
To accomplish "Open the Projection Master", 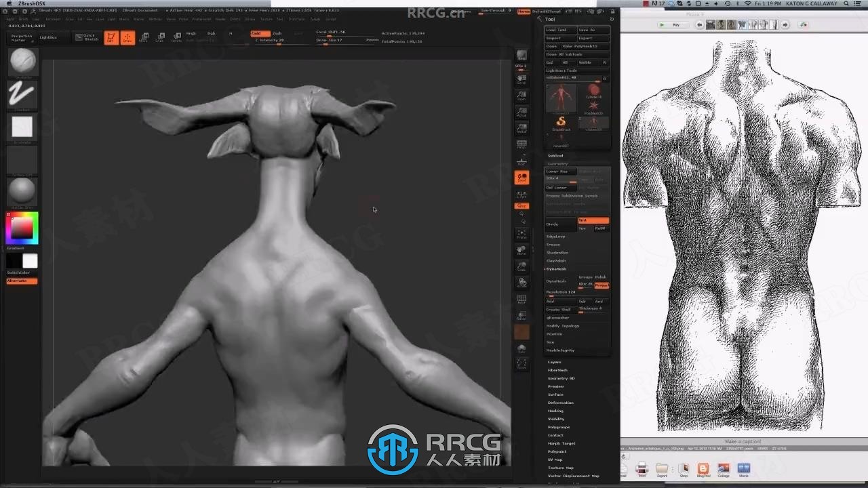I will [x=22, y=38].
